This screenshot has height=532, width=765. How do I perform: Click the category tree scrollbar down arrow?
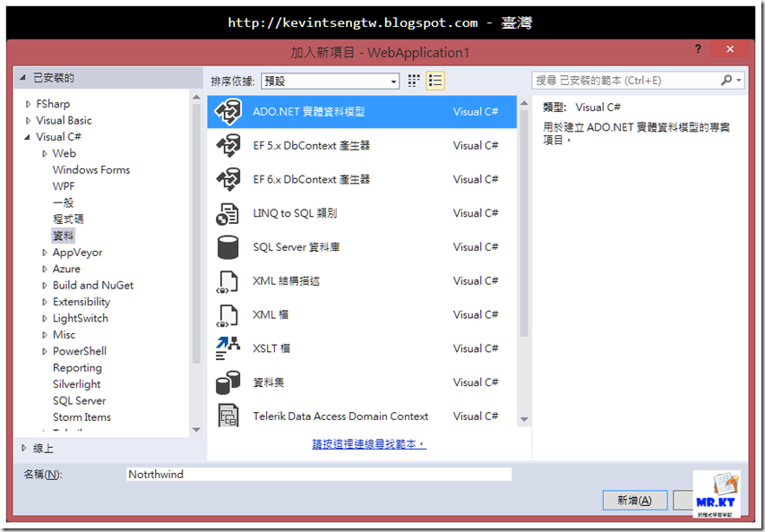196,430
